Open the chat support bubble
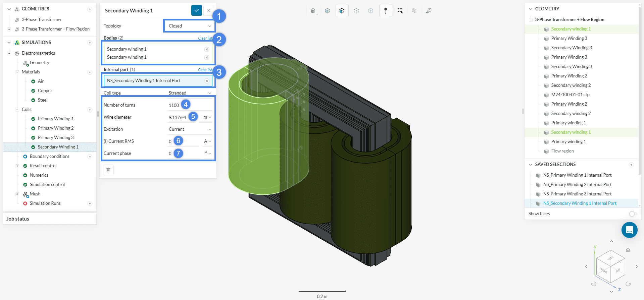Screen dimensions: 644x300 [629, 230]
